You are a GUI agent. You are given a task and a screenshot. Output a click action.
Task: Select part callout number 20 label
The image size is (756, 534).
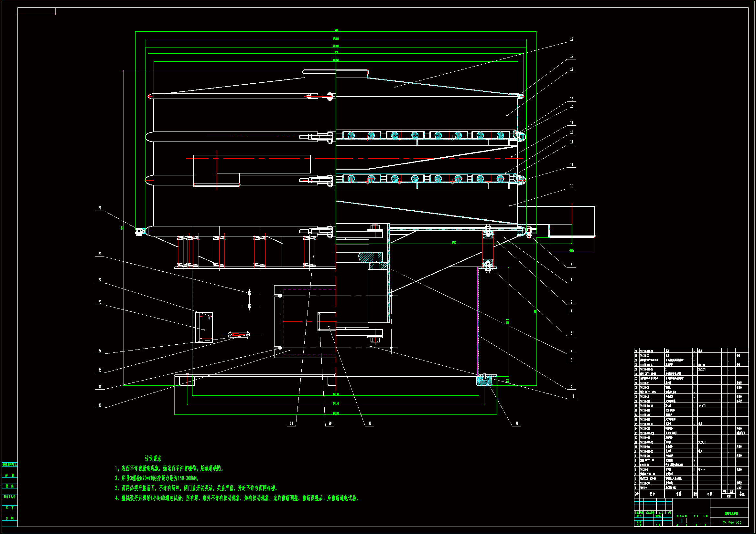[x=100, y=208]
